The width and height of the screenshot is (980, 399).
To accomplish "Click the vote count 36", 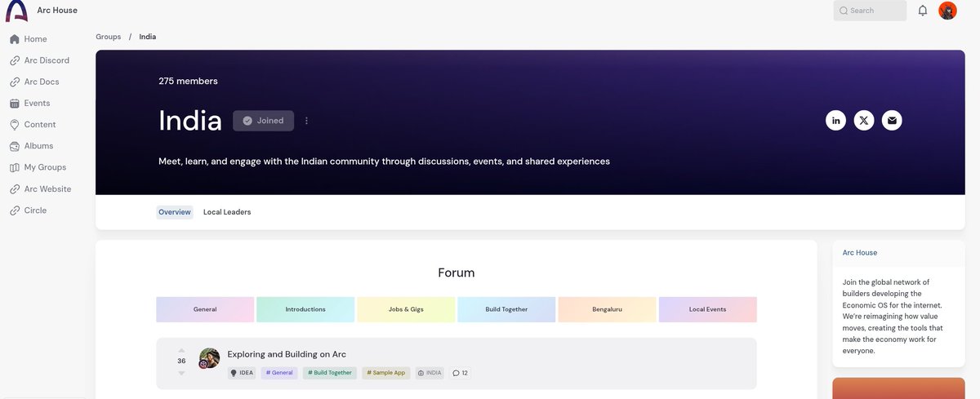I will pos(181,361).
